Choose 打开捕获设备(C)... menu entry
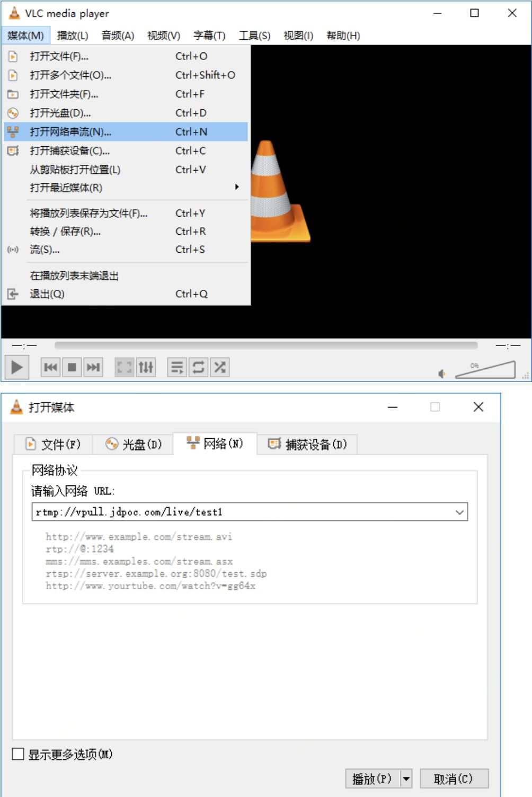The height and width of the screenshot is (797, 532). 126,151
